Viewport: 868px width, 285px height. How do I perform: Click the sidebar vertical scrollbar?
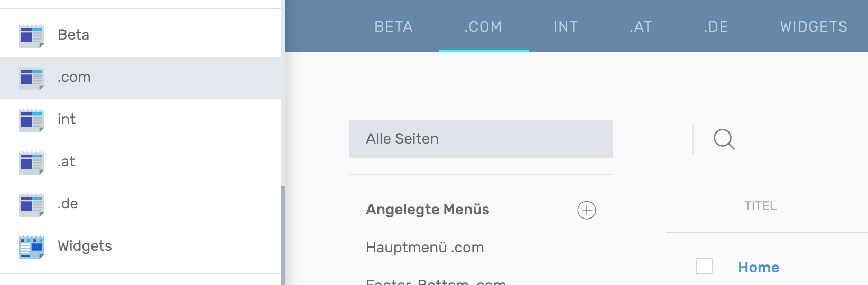tap(283, 232)
